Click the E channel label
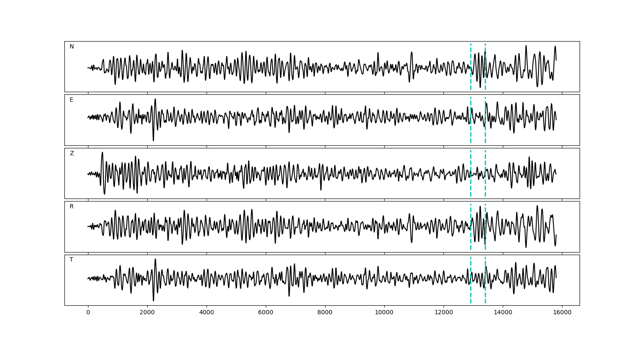Image resolution: width=644 pixels, height=343 pixels. 71,100
